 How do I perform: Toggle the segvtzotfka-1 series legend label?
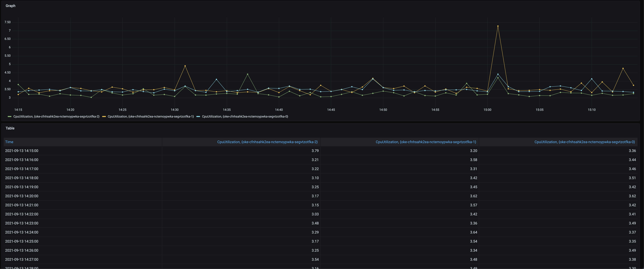click(150, 117)
